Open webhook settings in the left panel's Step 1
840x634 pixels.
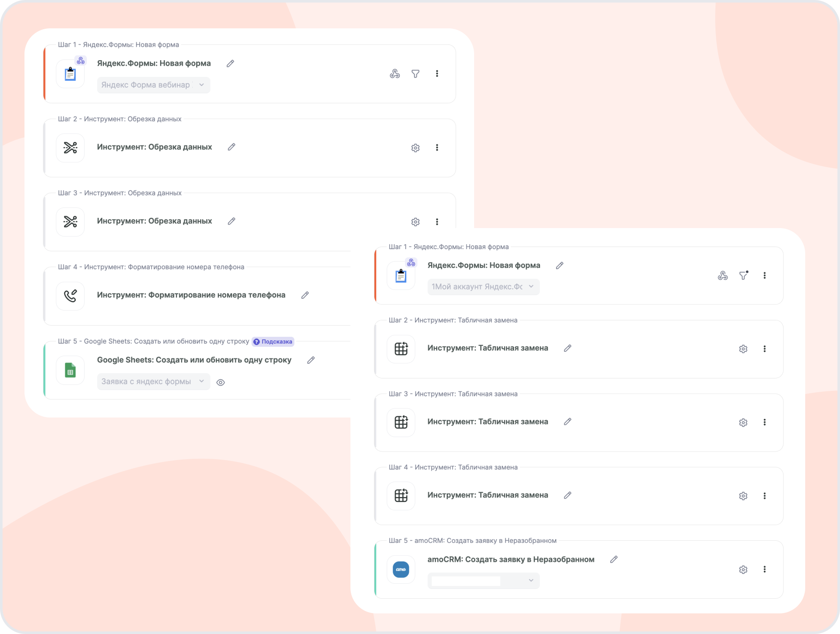[395, 74]
